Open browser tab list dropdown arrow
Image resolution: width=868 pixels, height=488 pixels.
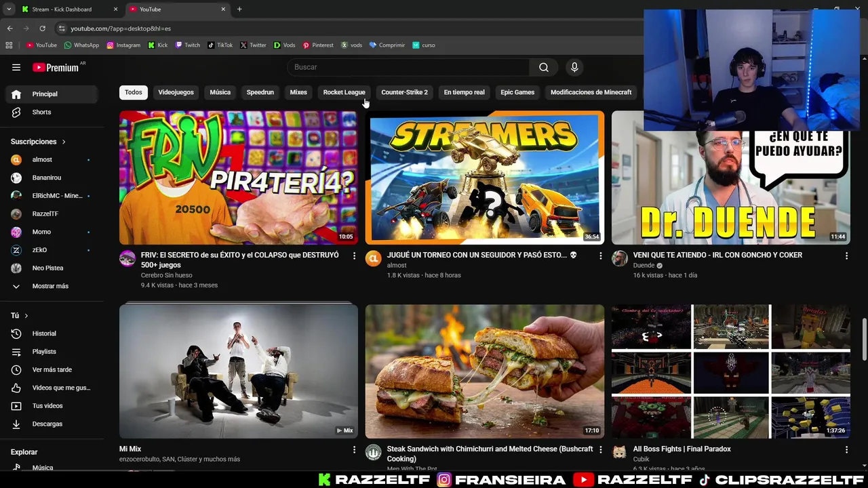tap(9, 9)
